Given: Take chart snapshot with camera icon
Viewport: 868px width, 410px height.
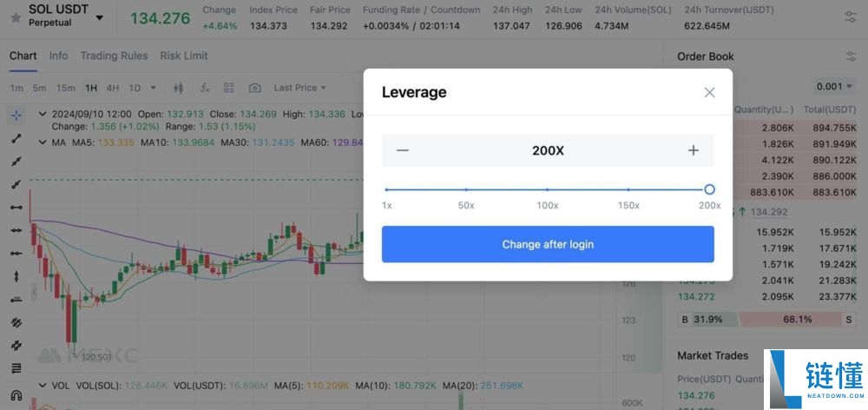Looking at the screenshot, I should pyautogui.click(x=254, y=88).
